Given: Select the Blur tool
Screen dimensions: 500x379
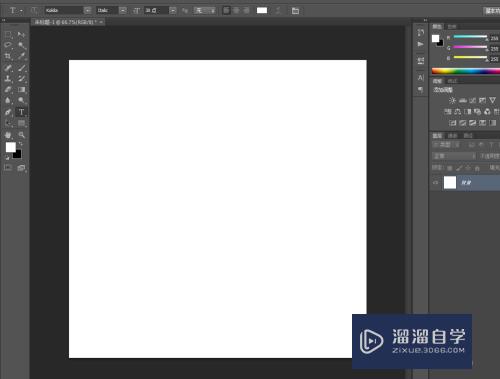Looking at the screenshot, I should click(8, 100).
